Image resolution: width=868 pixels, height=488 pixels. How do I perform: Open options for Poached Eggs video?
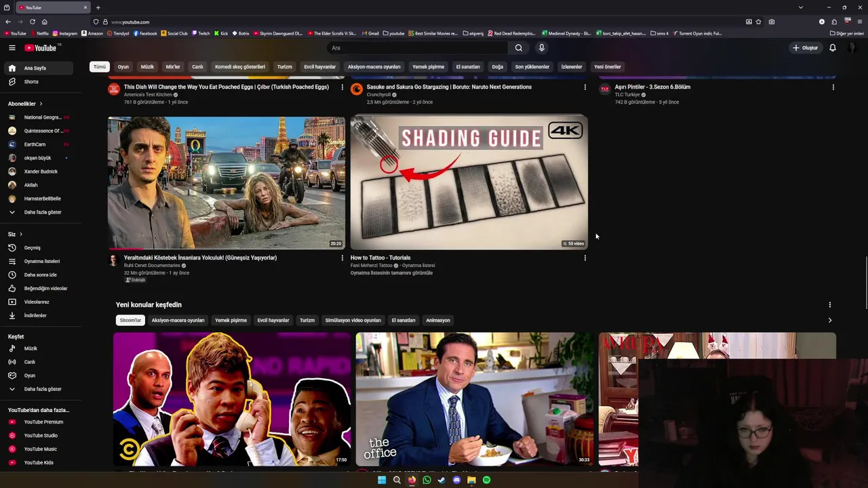[342, 87]
